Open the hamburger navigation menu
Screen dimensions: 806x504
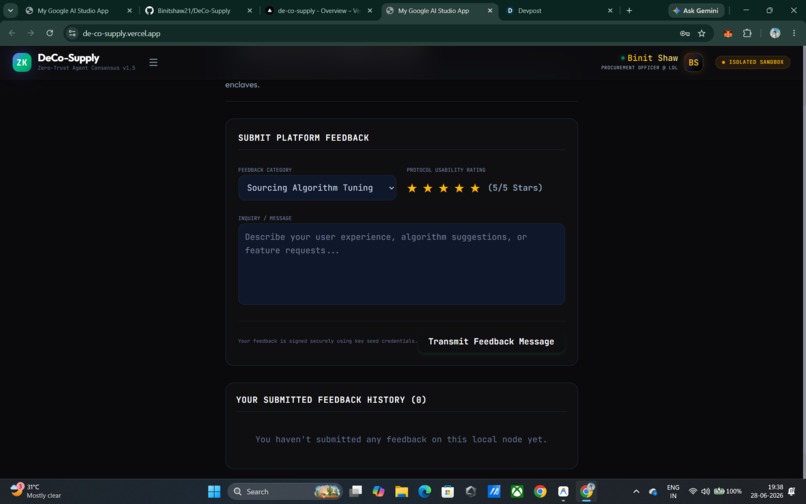pyautogui.click(x=153, y=62)
